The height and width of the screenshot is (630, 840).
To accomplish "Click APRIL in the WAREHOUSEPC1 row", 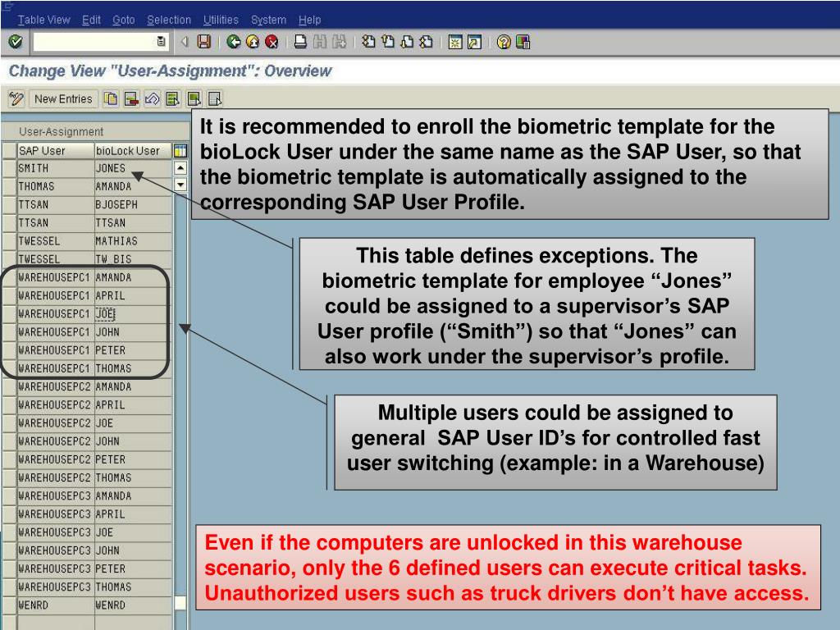I will click(133, 295).
